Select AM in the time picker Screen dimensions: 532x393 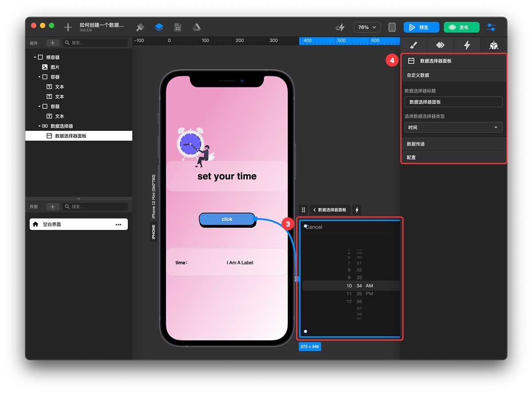(x=369, y=286)
